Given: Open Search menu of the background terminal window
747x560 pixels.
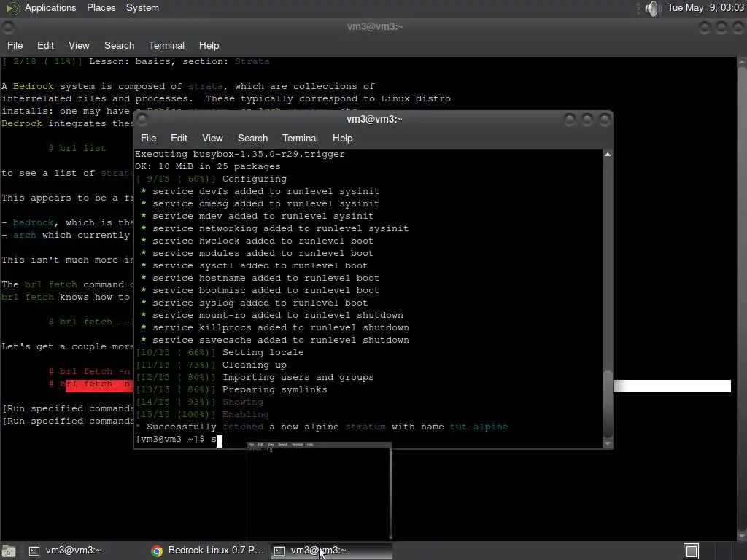Looking at the screenshot, I should tap(119, 45).
